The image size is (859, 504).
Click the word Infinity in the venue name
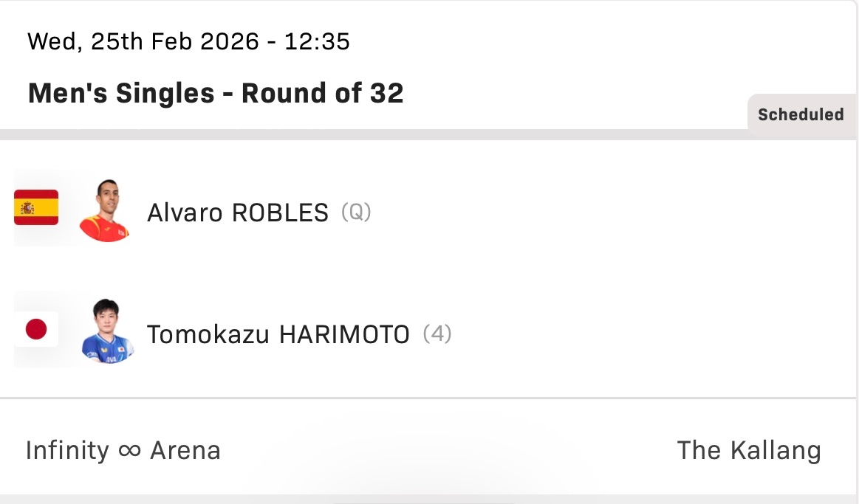coord(67,450)
